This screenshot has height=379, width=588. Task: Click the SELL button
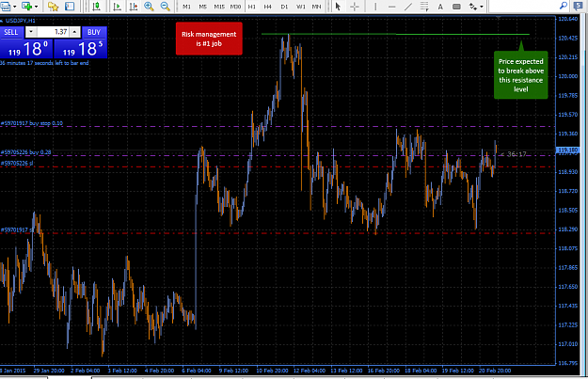coord(11,32)
